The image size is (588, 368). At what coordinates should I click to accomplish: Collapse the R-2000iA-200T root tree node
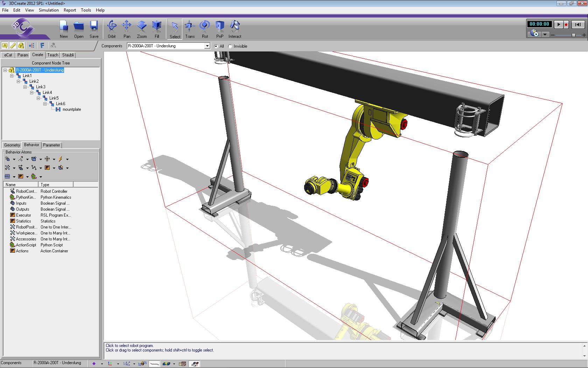click(x=5, y=70)
